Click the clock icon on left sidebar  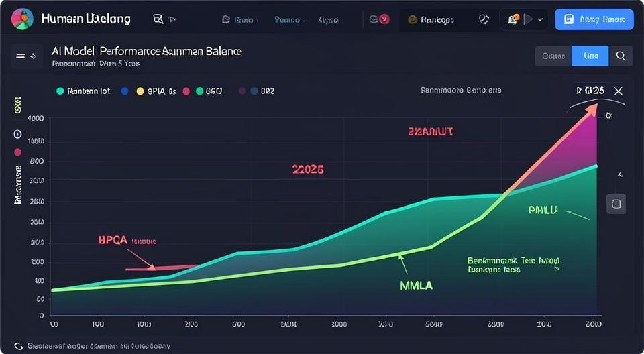click(18, 135)
